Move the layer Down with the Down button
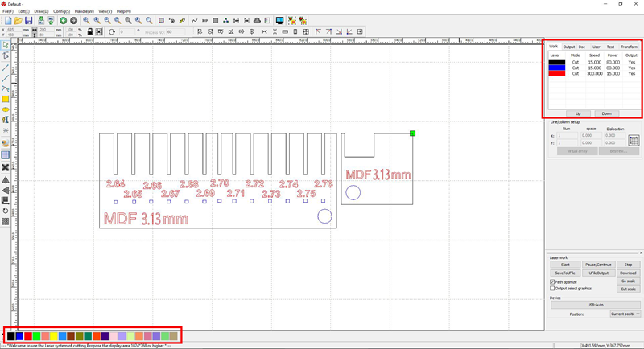Viewport: 644px width, 349px height. 607,113
